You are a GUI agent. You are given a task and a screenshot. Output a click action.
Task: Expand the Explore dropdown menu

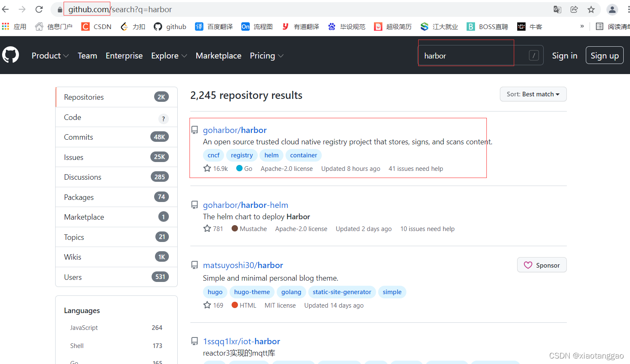click(169, 56)
